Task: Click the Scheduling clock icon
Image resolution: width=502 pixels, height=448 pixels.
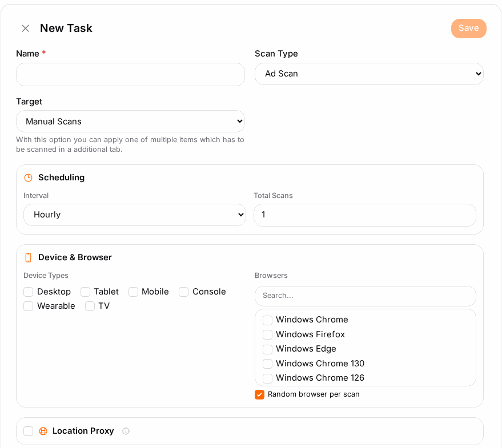Action: click(28, 177)
